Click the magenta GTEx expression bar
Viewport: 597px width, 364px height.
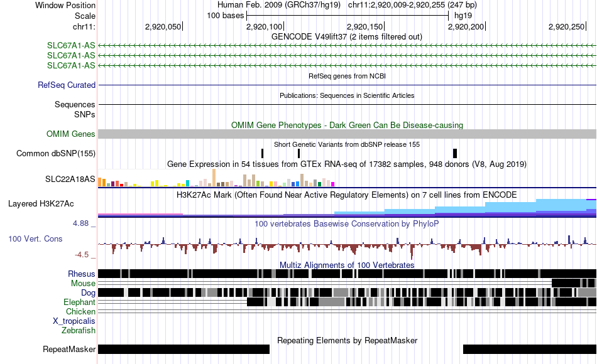[x=333, y=184]
